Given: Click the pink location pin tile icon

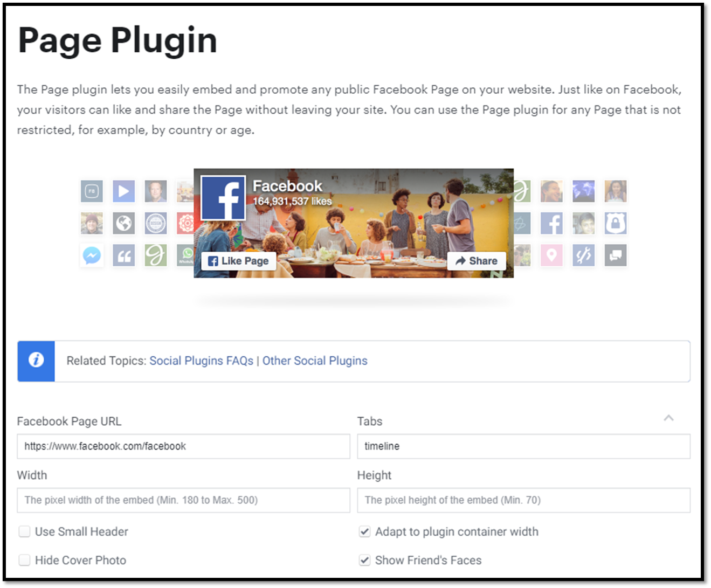Looking at the screenshot, I should pos(551,255).
